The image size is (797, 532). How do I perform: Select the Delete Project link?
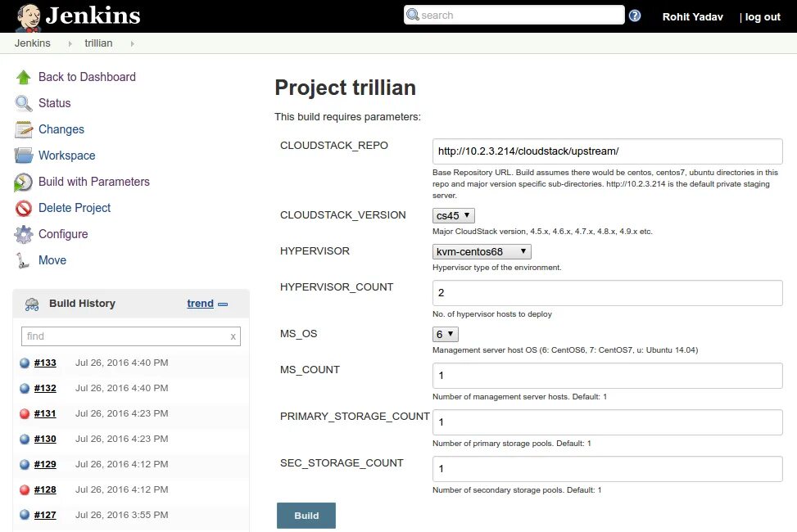(x=75, y=208)
